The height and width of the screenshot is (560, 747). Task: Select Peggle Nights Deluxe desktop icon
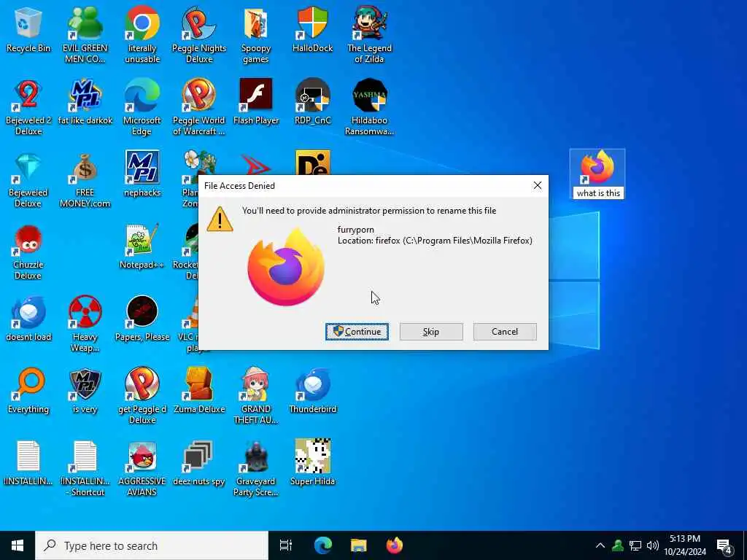point(199,35)
